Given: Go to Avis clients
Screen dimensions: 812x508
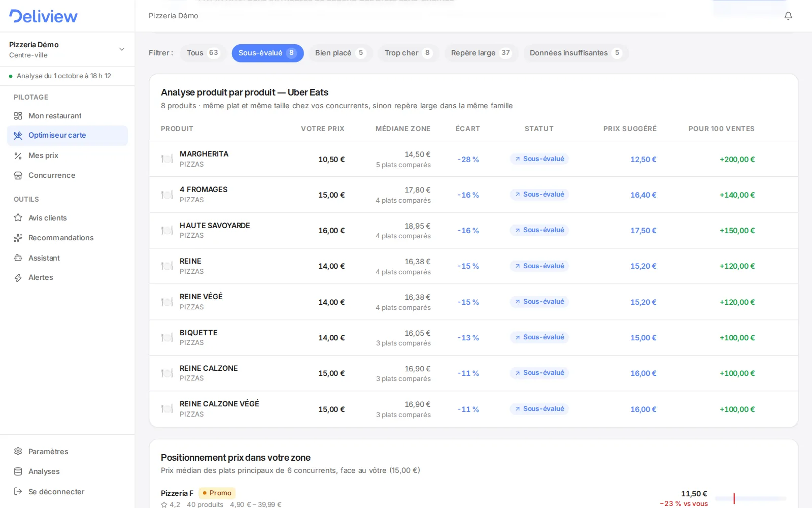Looking at the screenshot, I should pyautogui.click(x=67, y=218).
